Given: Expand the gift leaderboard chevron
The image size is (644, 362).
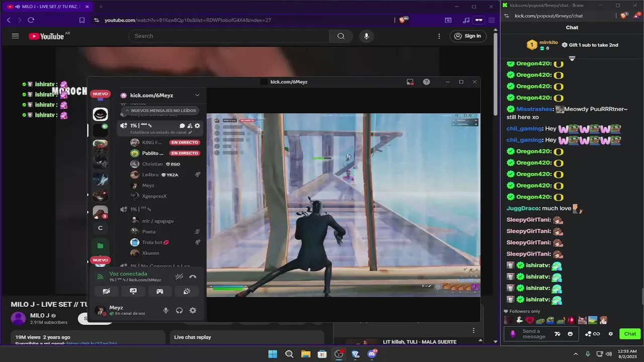Looking at the screenshot, I should [572, 59].
